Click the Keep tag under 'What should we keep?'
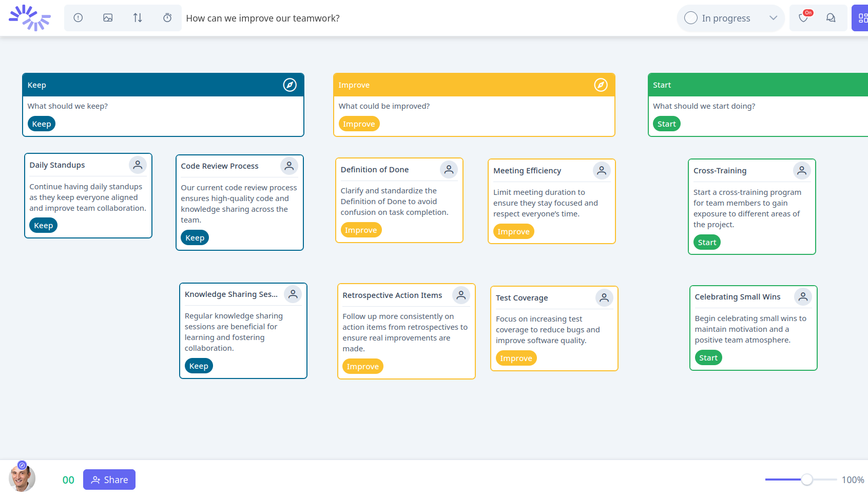 (x=42, y=124)
